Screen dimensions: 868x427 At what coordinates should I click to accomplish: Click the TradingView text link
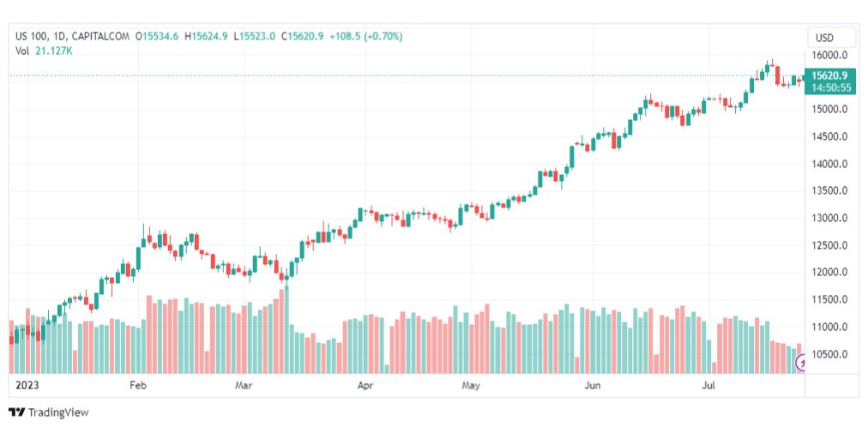point(58,412)
